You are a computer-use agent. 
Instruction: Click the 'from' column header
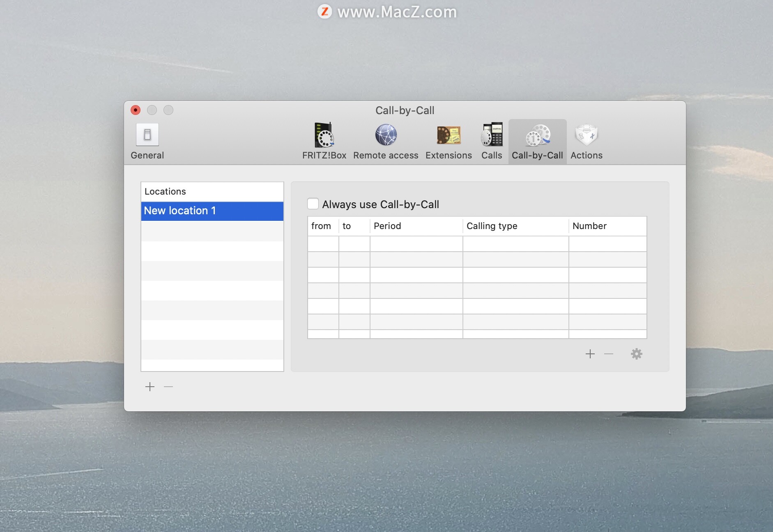(323, 226)
